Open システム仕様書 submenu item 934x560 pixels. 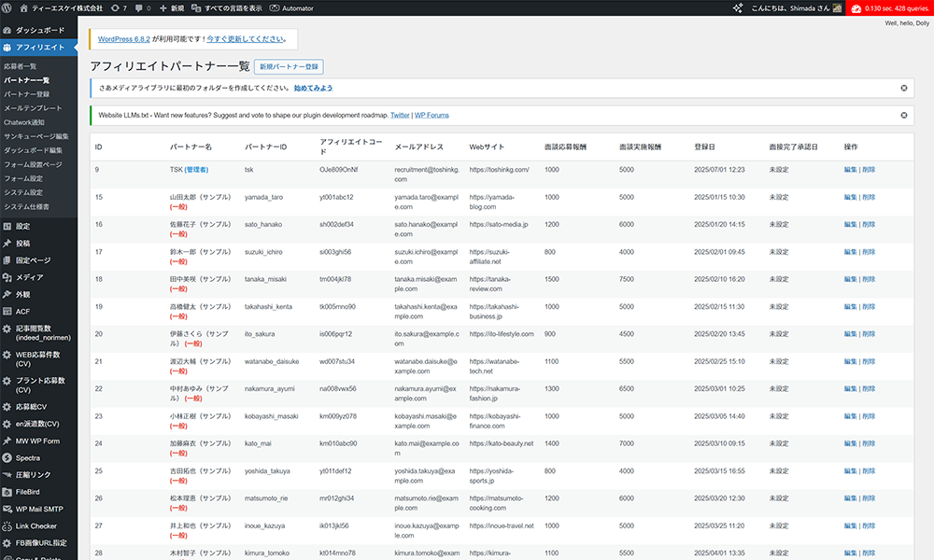point(27,207)
